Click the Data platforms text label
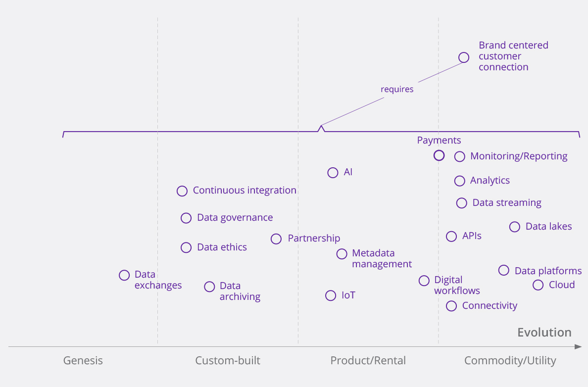The image size is (588, 387). [x=548, y=271]
